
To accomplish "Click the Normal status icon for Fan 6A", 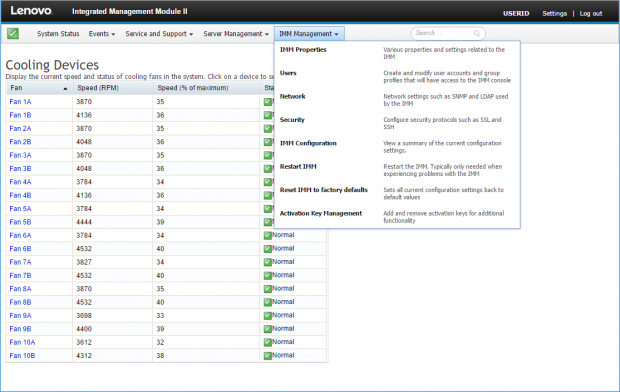I will 268,235.
